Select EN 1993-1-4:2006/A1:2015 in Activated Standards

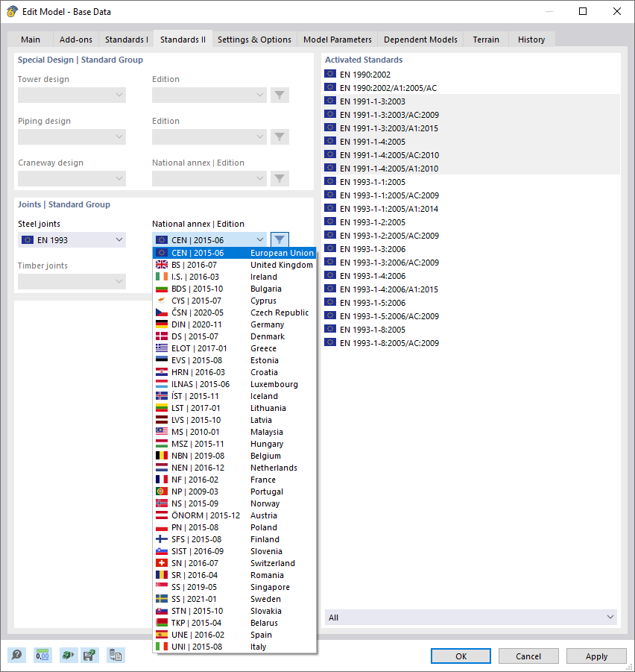471,289
